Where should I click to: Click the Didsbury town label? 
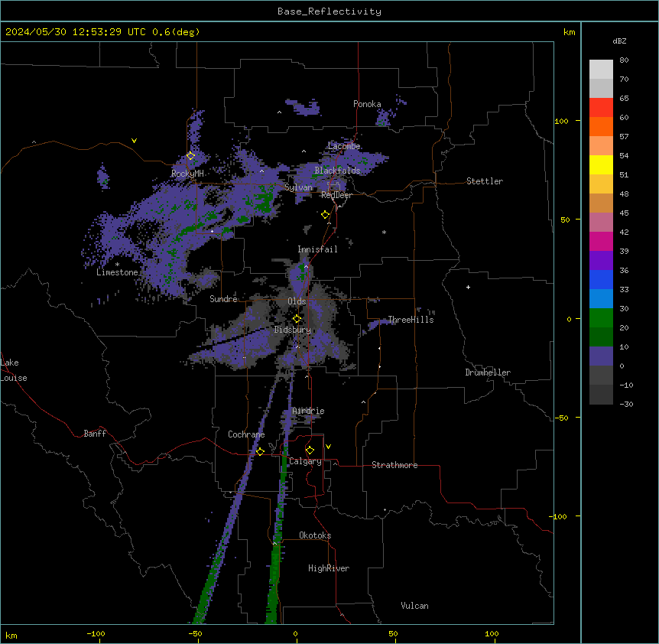click(293, 330)
